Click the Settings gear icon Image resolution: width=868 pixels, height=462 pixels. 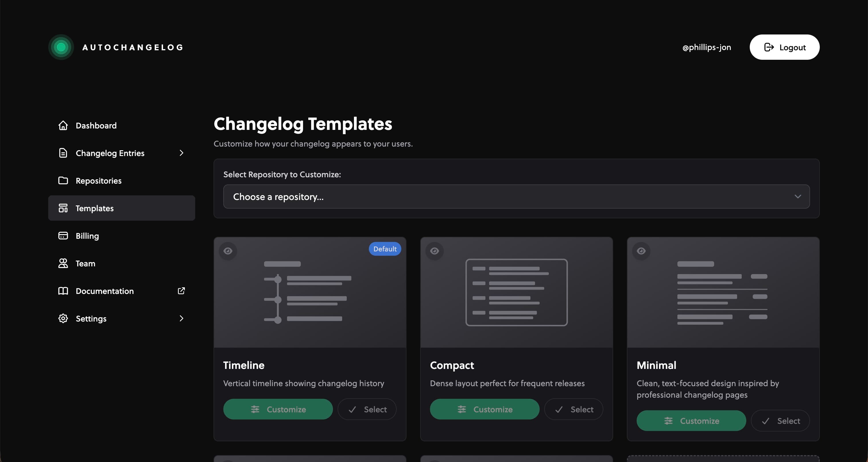click(63, 319)
